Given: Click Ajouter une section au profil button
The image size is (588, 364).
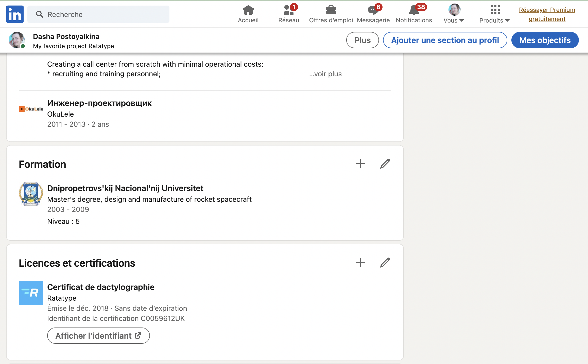Looking at the screenshot, I should pyautogui.click(x=445, y=40).
